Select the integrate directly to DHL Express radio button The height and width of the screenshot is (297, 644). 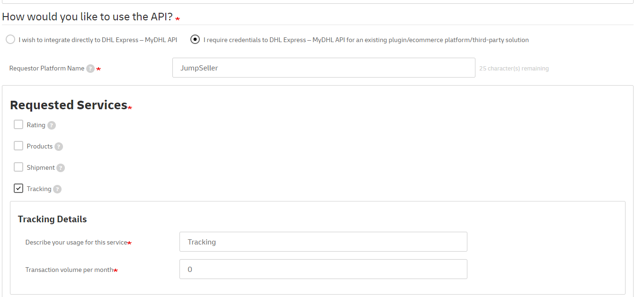[x=10, y=40]
